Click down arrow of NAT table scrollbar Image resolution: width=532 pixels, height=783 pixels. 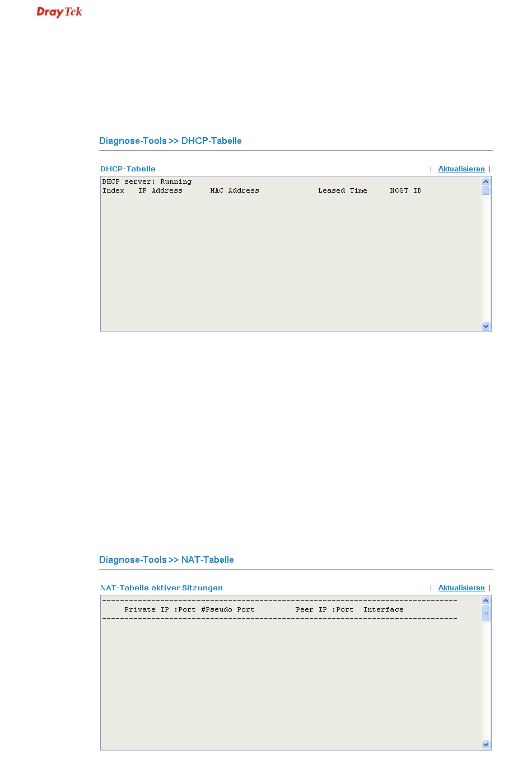click(x=486, y=745)
